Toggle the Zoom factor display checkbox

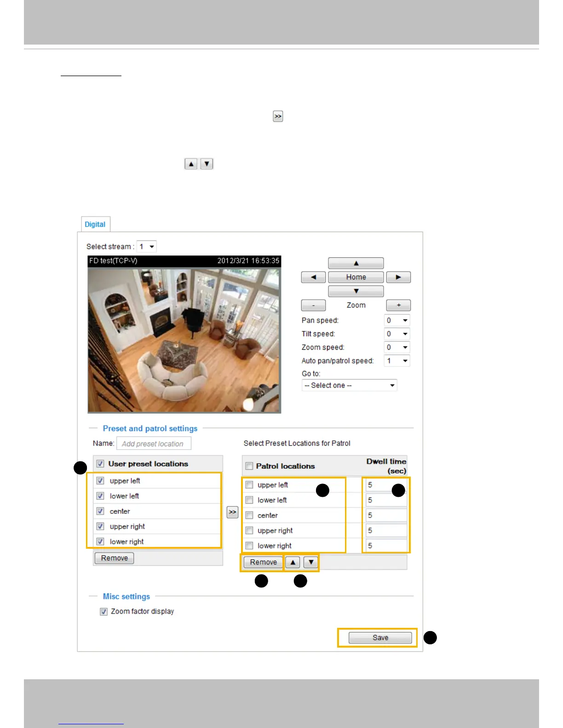pyautogui.click(x=104, y=612)
